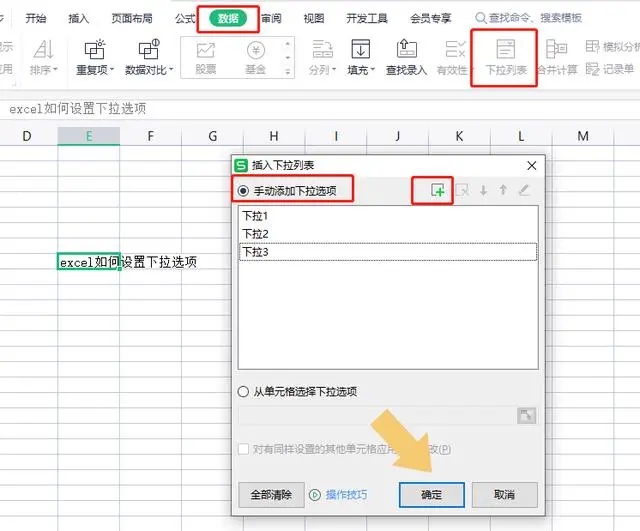The width and height of the screenshot is (640, 531).
Task: Click the delete option icon
Action: [462, 190]
